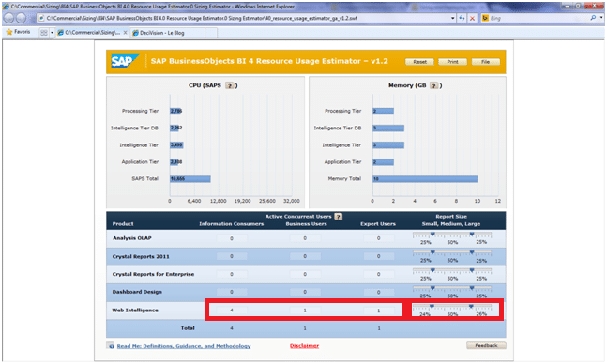
Task: Click Analysis OLAP small-size slider handle
Action: [x=432, y=235]
